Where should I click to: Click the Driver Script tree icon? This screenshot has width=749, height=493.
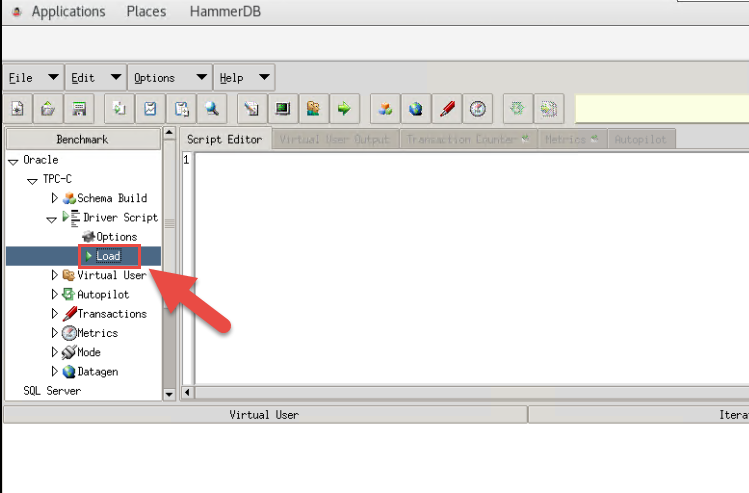(x=71, y=217)
